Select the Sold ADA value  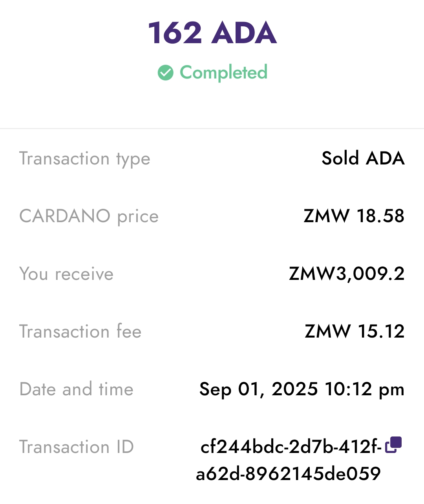click(x=363, y=158)
